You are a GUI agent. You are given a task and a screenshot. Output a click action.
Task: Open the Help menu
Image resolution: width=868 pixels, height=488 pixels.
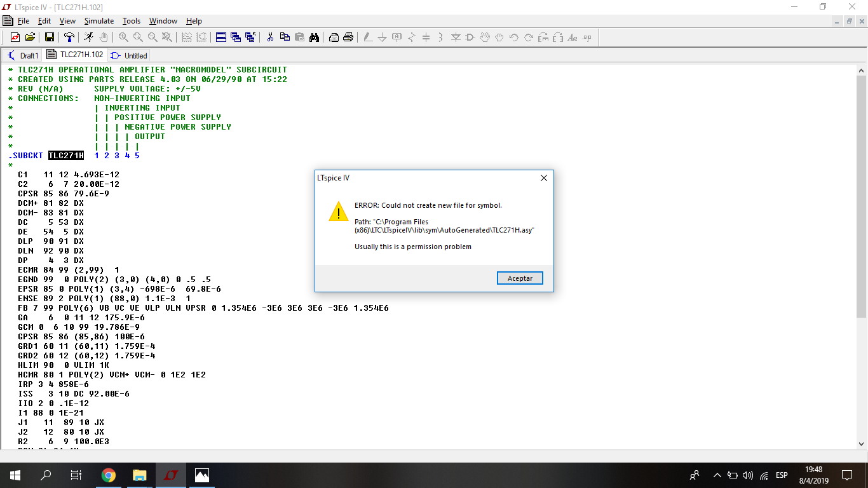pyautogui.click(x=194, y=21)
